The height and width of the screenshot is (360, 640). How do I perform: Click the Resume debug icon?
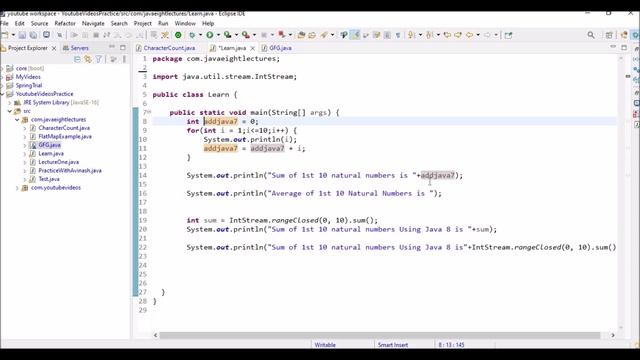point(74,35)
